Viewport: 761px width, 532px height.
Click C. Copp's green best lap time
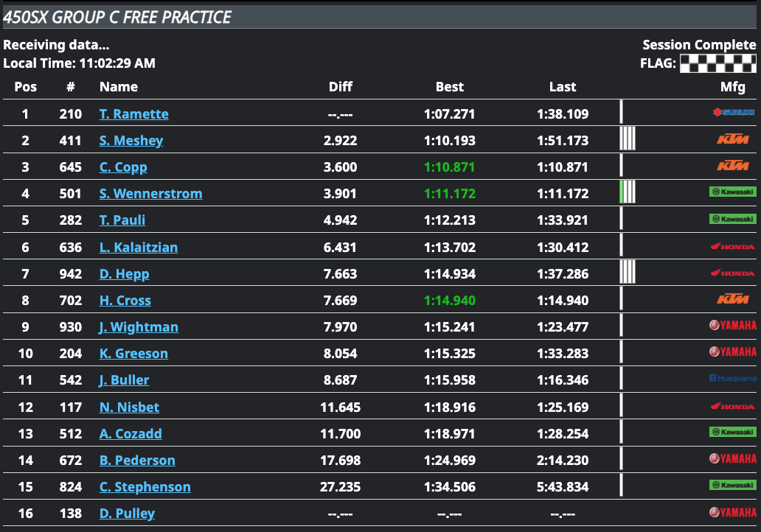[x=450, y=167]
